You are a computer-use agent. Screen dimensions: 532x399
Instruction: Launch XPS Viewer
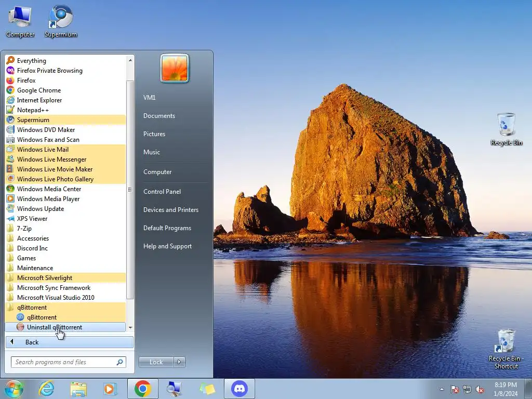[x=65, y=219]
